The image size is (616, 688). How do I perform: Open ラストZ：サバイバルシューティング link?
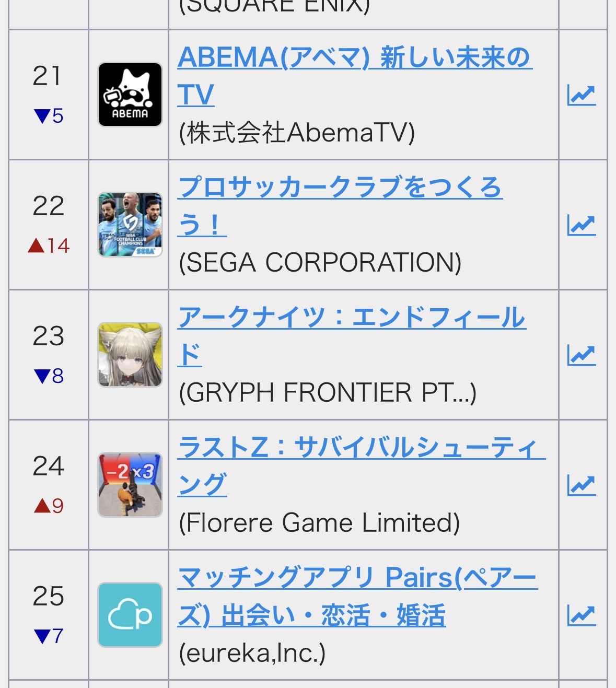[x=361, y=448]
